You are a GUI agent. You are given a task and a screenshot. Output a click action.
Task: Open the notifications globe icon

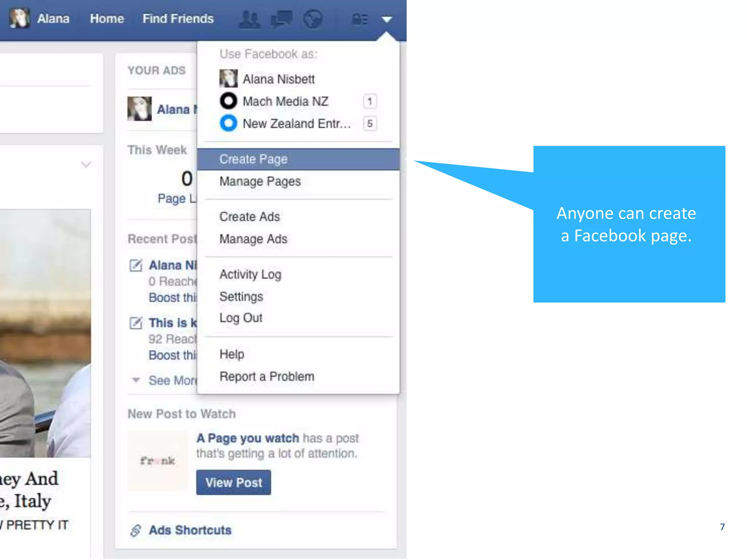[x=313, y=19]
